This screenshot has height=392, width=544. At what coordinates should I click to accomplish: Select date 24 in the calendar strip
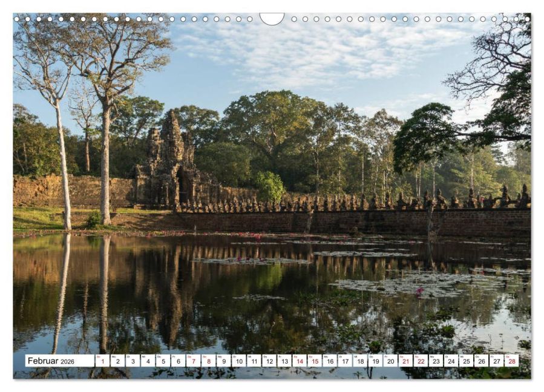(x=451, y=361)
